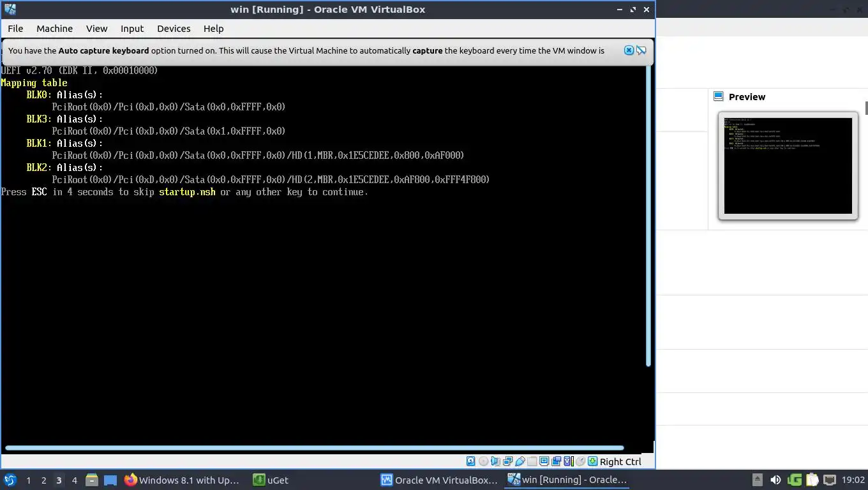Click the network adapter indicator icon
868x490 pixels.
pyautogui.click(x=508, y=461)
